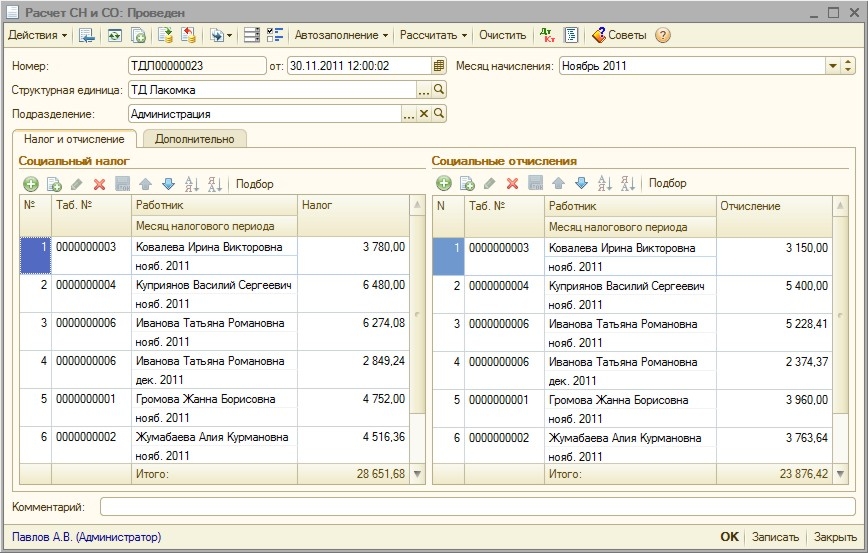Click search icon beside Структурная единица

click(x=439, y=90)
